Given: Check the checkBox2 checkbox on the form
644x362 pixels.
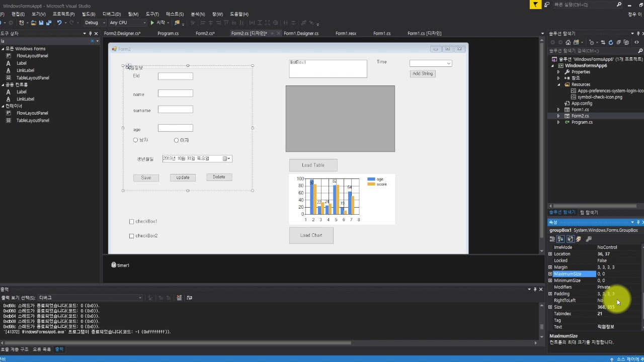Looking at the screenshot, I should pos(132,236).
